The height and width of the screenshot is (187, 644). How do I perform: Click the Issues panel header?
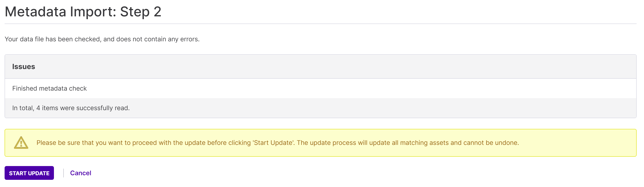(320, 66)
